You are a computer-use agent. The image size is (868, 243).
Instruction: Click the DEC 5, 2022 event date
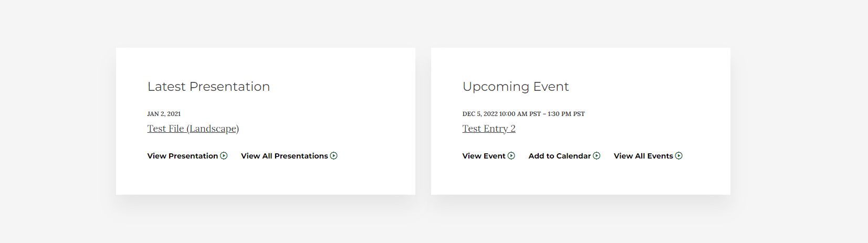click(479, 114)
